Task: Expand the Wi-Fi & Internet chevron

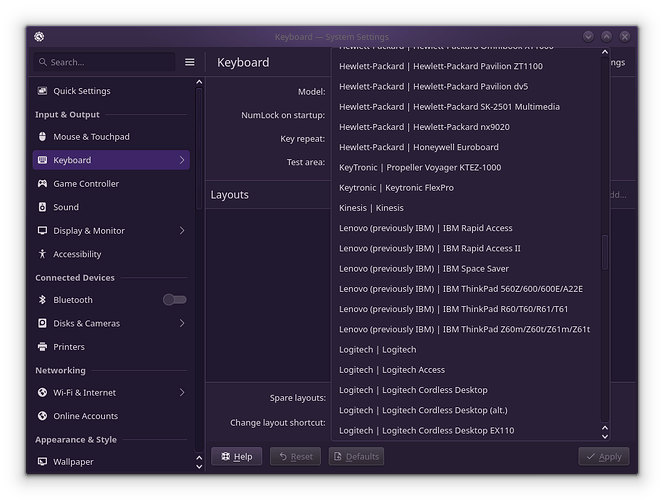Action: (x=182, y=392)
